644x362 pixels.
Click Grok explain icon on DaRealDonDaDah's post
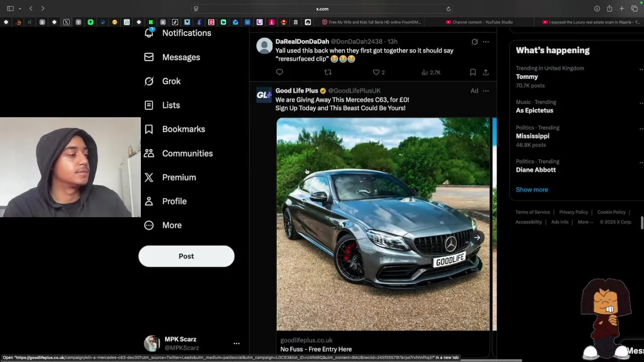(474, 42)
